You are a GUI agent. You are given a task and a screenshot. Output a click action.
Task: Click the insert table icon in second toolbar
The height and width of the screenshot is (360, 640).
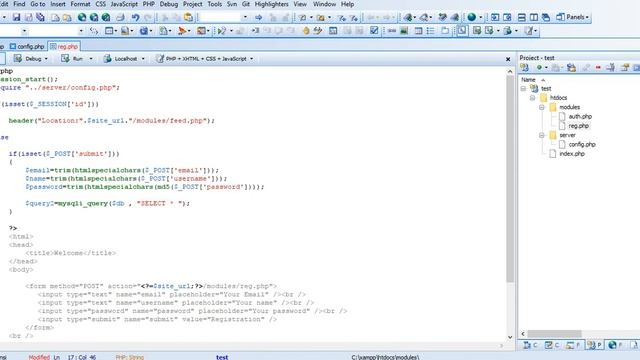[x=418, y=31]
